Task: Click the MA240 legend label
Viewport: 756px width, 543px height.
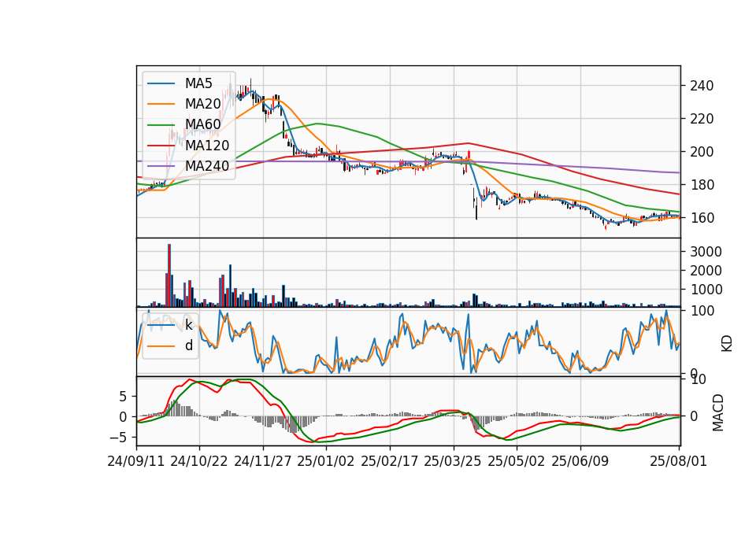Action: coord(207,166)
